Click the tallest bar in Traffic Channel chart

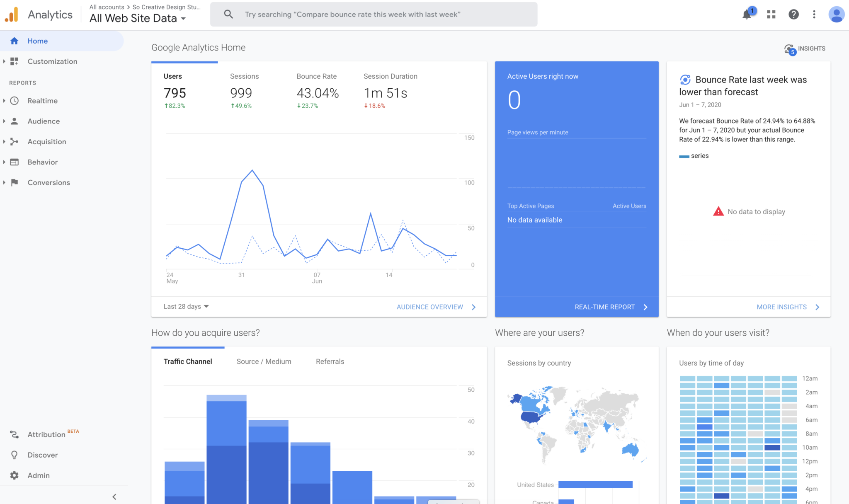[226, 449]
